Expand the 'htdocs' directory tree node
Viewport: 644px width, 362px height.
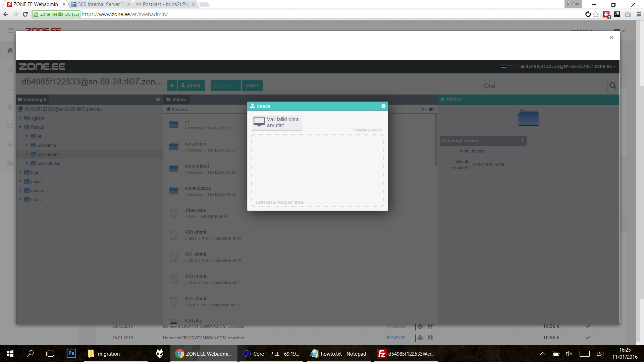pos(20,127)
